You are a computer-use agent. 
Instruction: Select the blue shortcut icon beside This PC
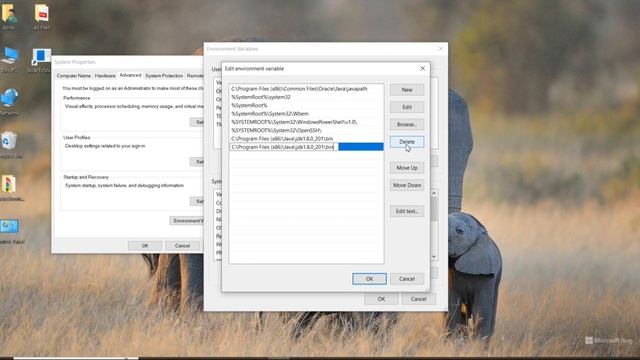point(40,59)
